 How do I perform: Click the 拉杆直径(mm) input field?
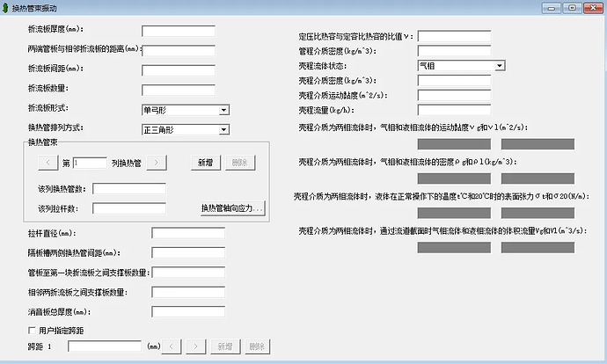click(x=188, y=233)
